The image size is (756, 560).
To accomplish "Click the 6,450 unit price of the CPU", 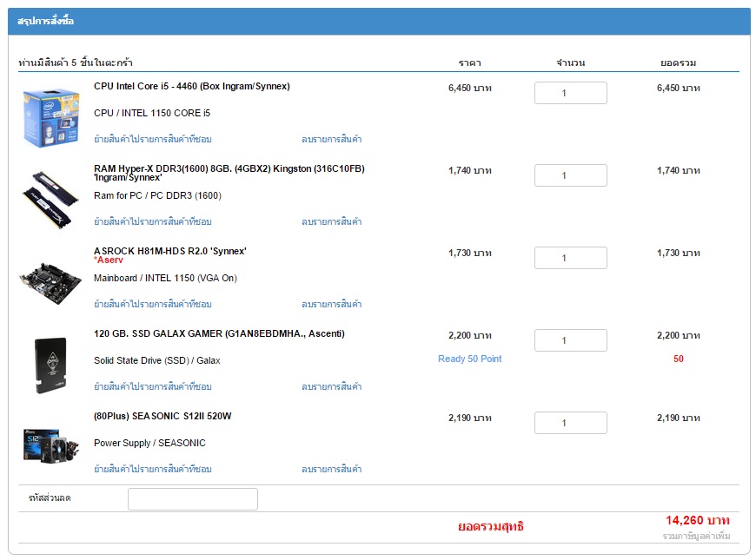I will 470,88.
